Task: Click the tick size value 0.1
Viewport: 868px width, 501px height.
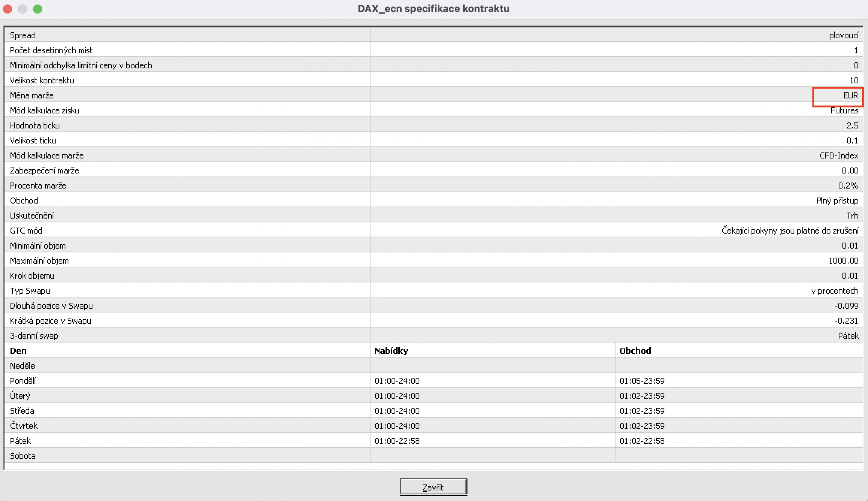Action: pos(852,140)
